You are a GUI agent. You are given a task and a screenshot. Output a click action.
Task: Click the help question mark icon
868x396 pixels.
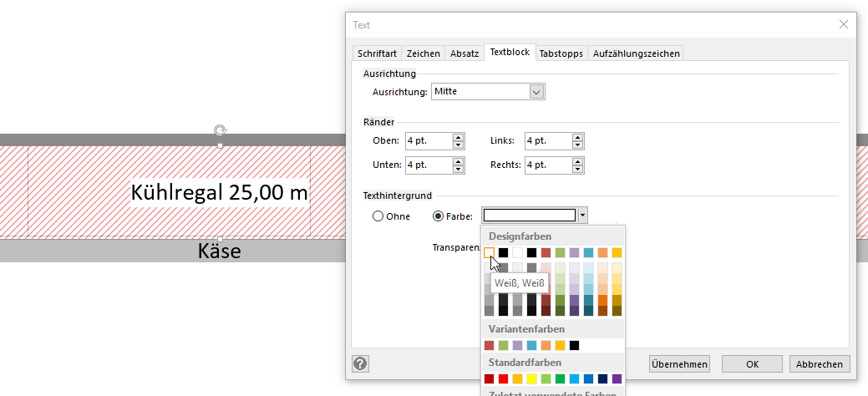361,363
